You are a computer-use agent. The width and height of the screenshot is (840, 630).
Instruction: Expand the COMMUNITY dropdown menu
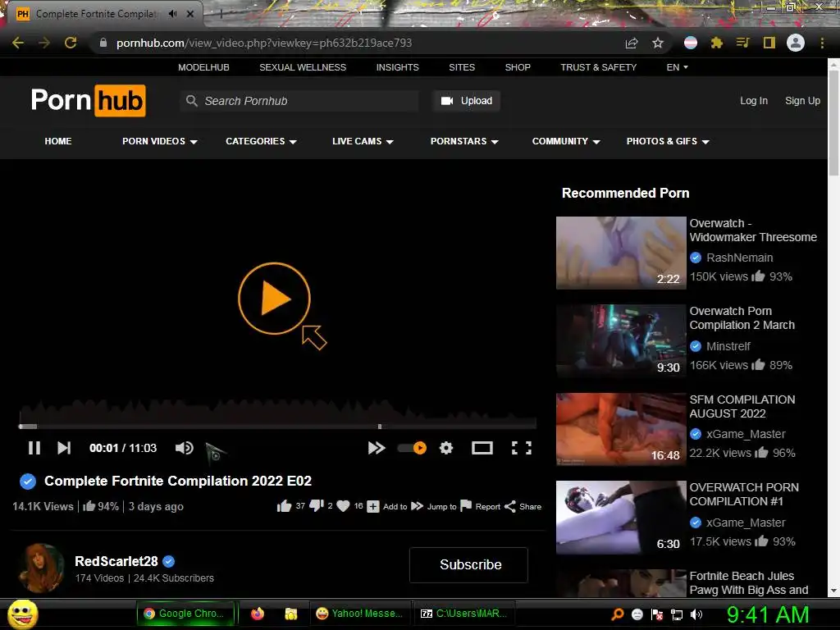click(x=566, y=141)
